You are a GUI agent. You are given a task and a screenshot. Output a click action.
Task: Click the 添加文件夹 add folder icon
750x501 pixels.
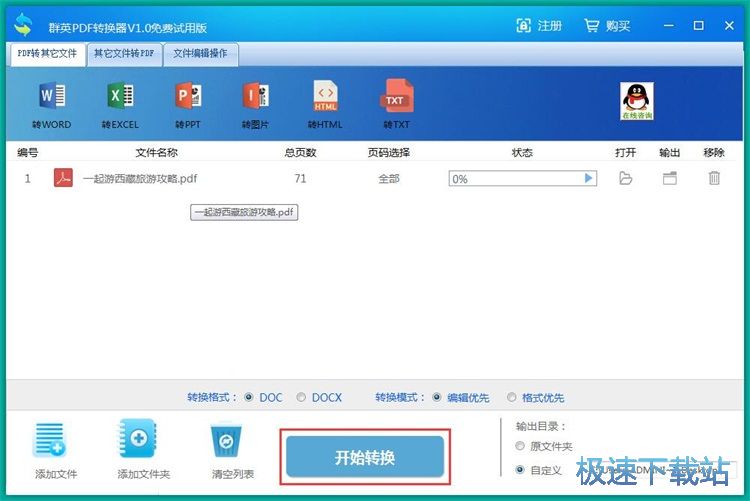pos(138,439)
